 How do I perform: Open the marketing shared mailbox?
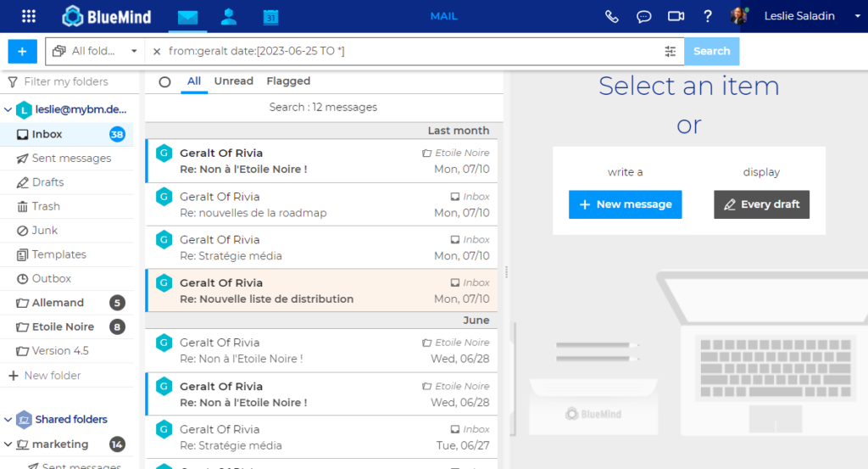(60, 444)
